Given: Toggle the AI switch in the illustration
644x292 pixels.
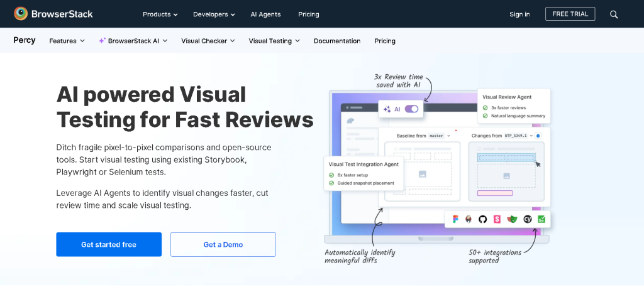Looking at the screenshot, I should 411,109.
